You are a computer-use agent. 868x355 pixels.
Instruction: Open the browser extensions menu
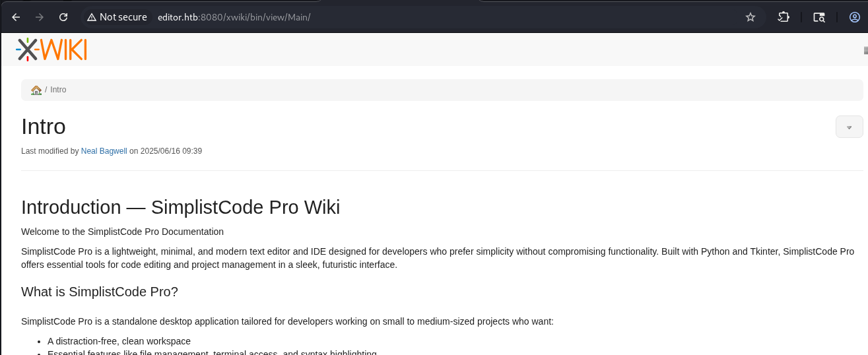(784, 17)
